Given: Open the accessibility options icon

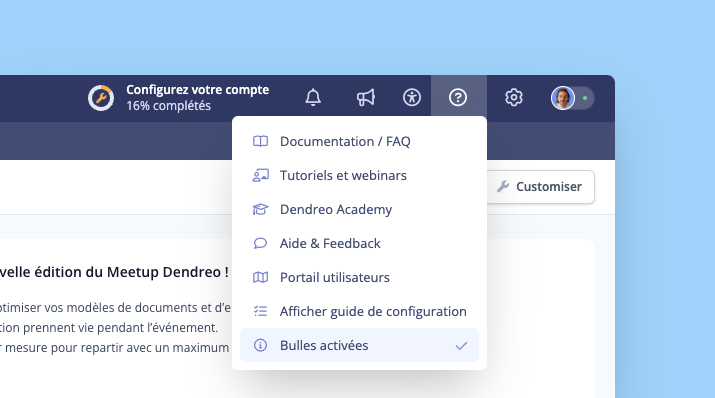Looking at the screenshot, I should (412, 98).
